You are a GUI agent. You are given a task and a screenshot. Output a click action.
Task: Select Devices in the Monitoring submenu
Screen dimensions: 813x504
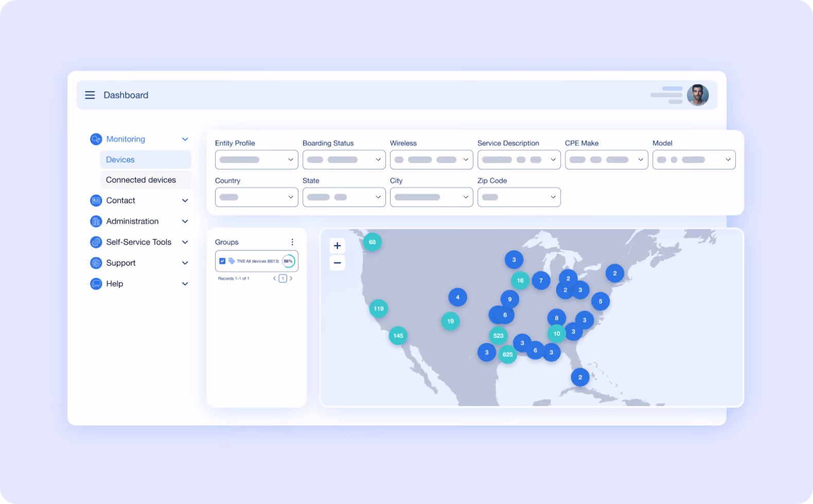[x=146, y=160]
